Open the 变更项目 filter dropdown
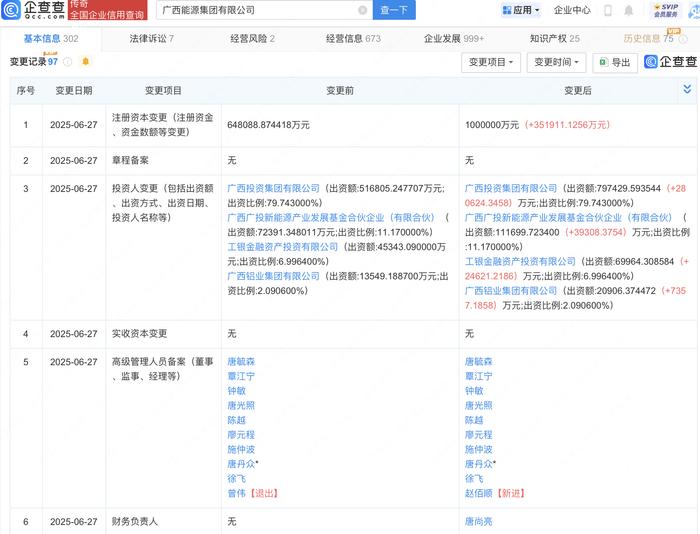 click(x=491, y=63)
